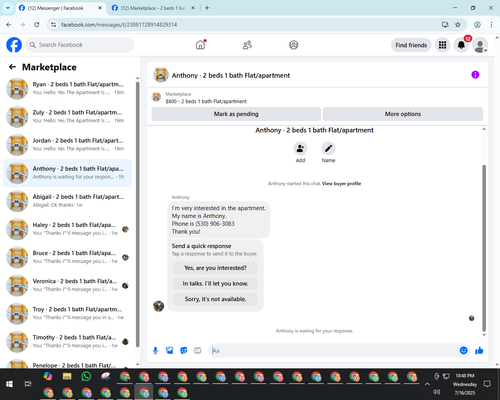The height and width of the screenshot is (400, 500).
Task: Open the Chrome profile icon in toolbar
Action: coord(477,25)
